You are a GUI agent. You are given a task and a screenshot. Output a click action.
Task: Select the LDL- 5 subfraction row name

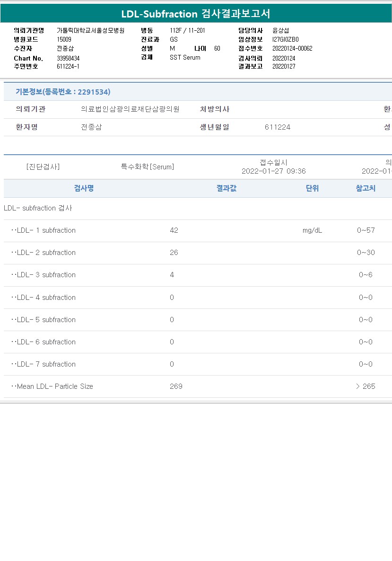pos(44,320)
